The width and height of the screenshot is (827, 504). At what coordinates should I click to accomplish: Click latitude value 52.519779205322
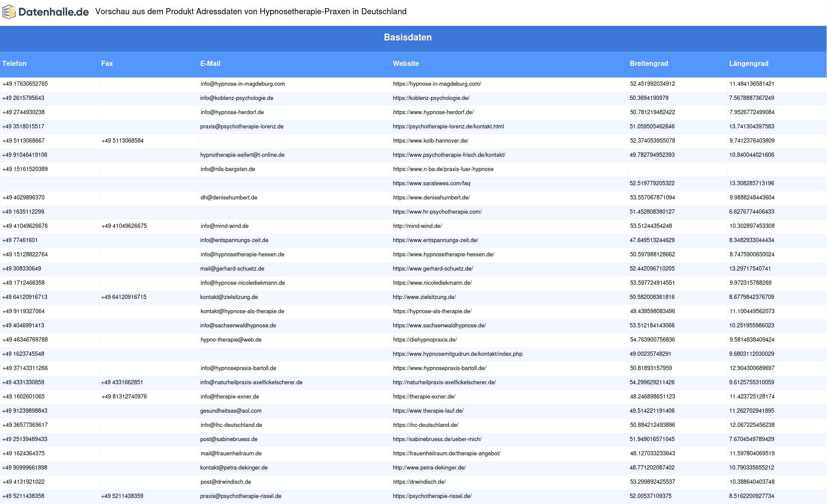(652, 184)
